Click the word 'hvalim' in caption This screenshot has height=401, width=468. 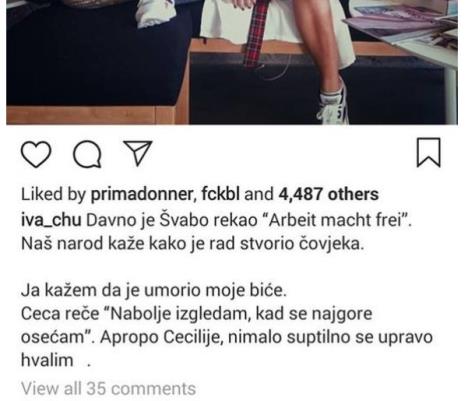(47, 360)
